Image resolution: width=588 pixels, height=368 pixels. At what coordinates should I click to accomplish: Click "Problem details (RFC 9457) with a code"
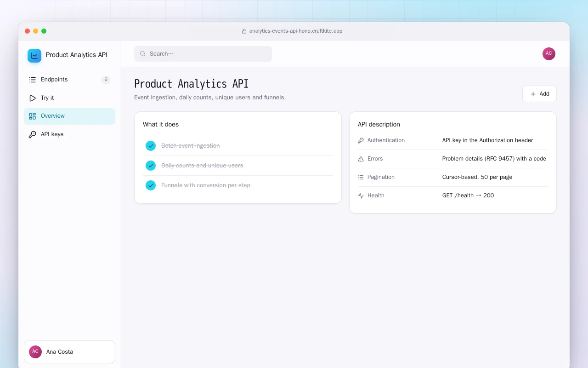point(494,159)
